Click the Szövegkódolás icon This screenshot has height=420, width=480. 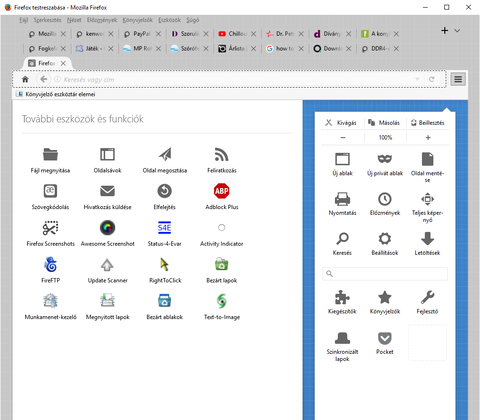50,191
